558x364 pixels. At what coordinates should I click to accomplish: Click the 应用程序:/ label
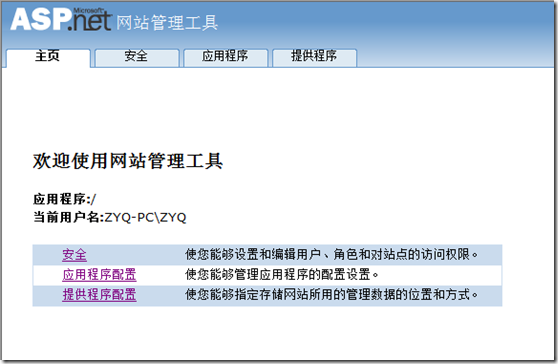(64, 199)
